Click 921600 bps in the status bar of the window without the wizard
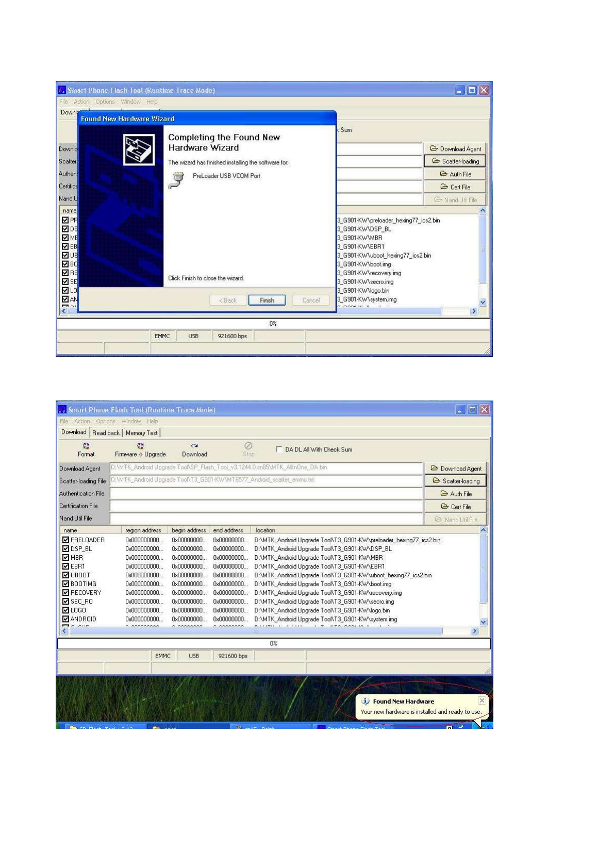 pyautogui.click(x=233, y=656)
